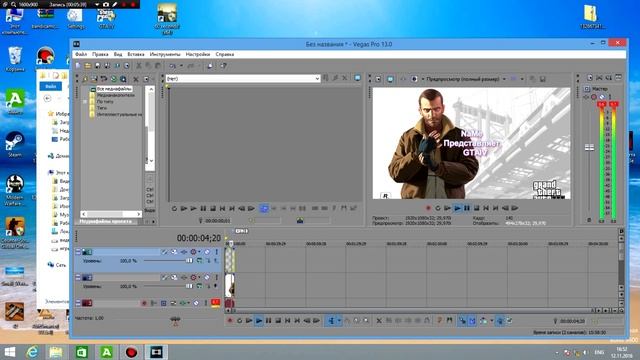Image resolution: width=640 pixels, height=360 pixels.
Task: Open the Настройки menu
Action: (198, 54)
